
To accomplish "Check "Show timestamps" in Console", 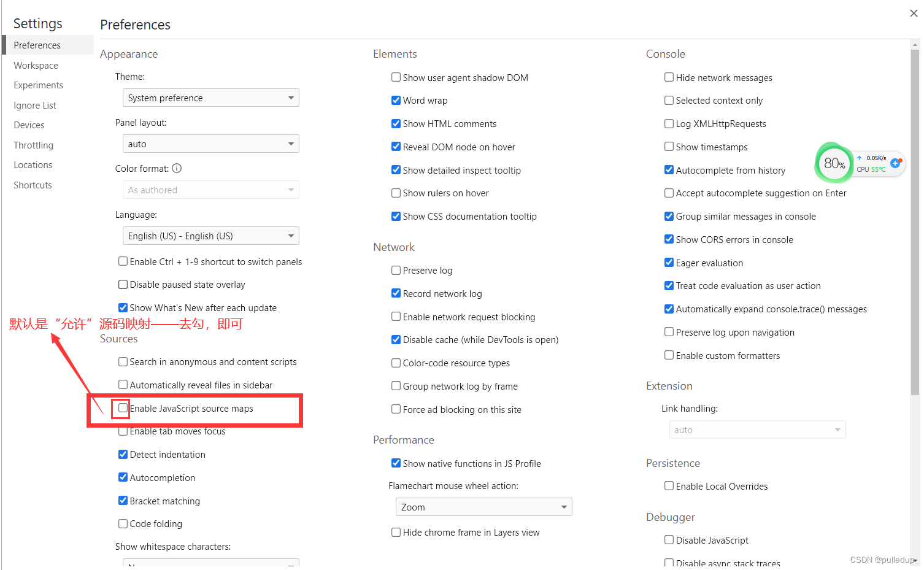I will pyautogui.click(x=669, y=147).
